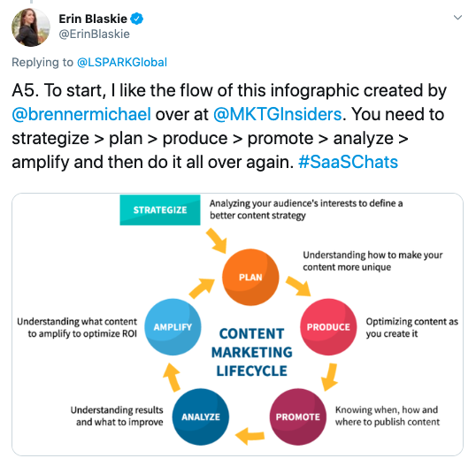Click the orange PLAN circle
The height and width of the screenshot is (466, 476).
(250, 277)
